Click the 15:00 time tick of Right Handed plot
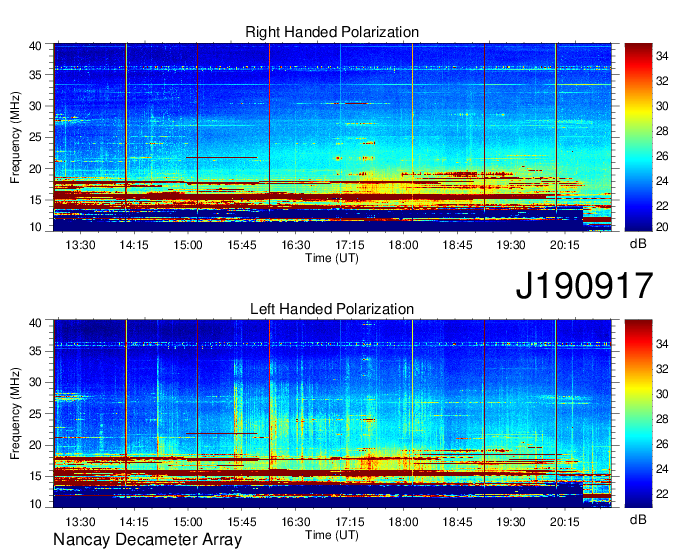Screen dimensions: 680x552 click(188, 245)
